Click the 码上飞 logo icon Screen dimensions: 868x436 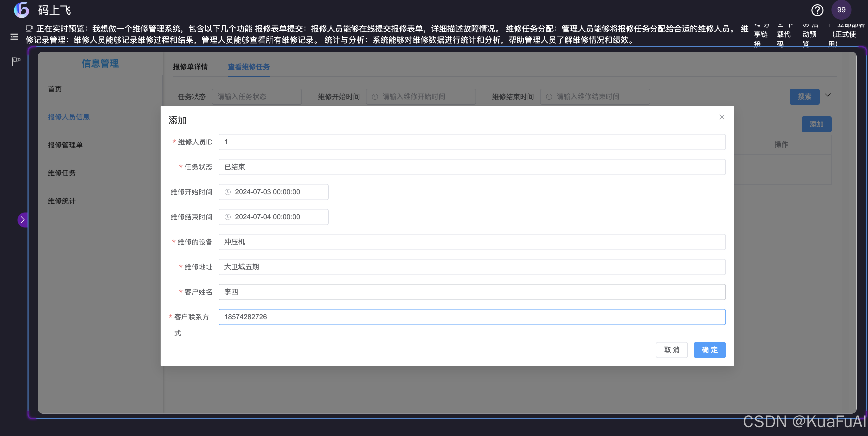pyautogui.click(x=22, y=10)
